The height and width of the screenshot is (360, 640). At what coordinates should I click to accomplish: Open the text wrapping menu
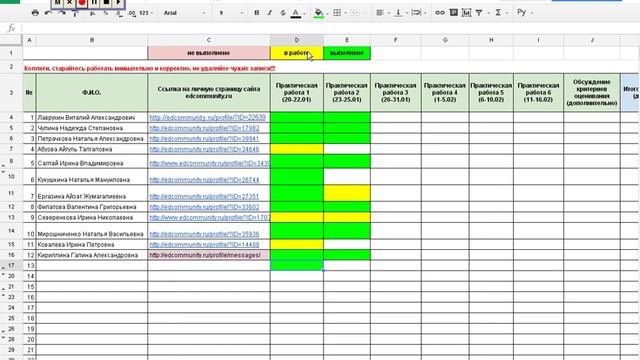tap(418, 13)
